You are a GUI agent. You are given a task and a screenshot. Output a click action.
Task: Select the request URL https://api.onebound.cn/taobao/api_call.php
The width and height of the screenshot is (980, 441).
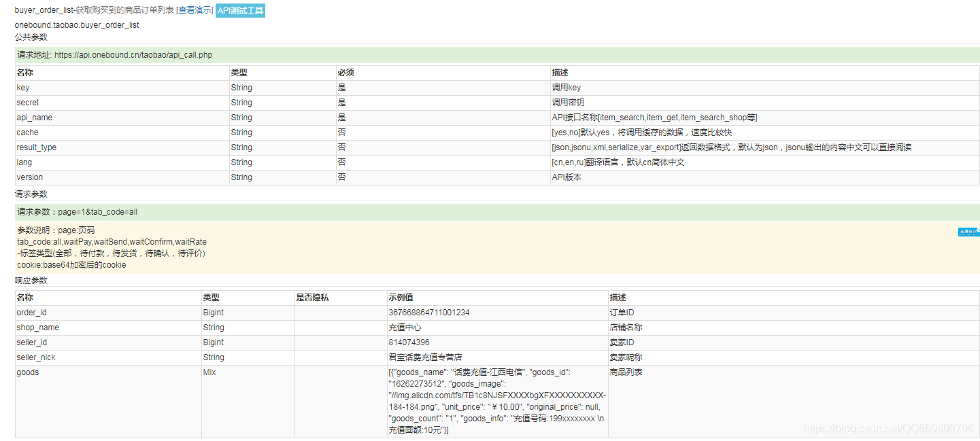(133, 55)
